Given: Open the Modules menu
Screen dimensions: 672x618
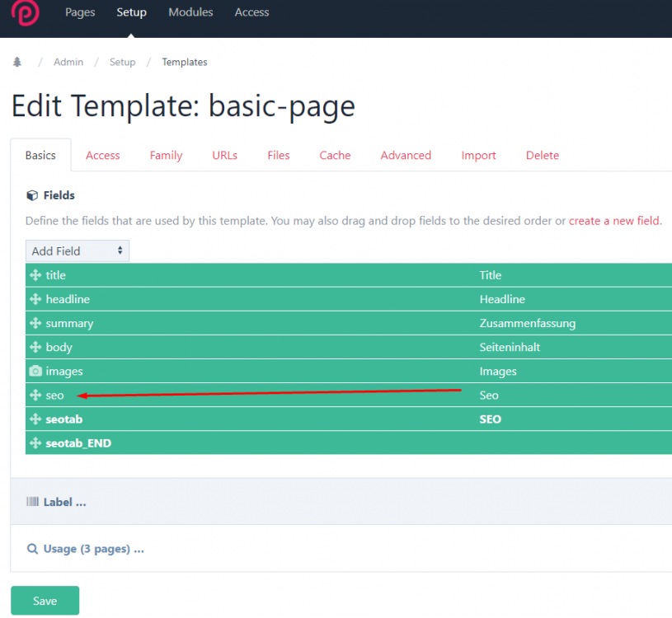Looking at the screenshot, I should (190, 12).
